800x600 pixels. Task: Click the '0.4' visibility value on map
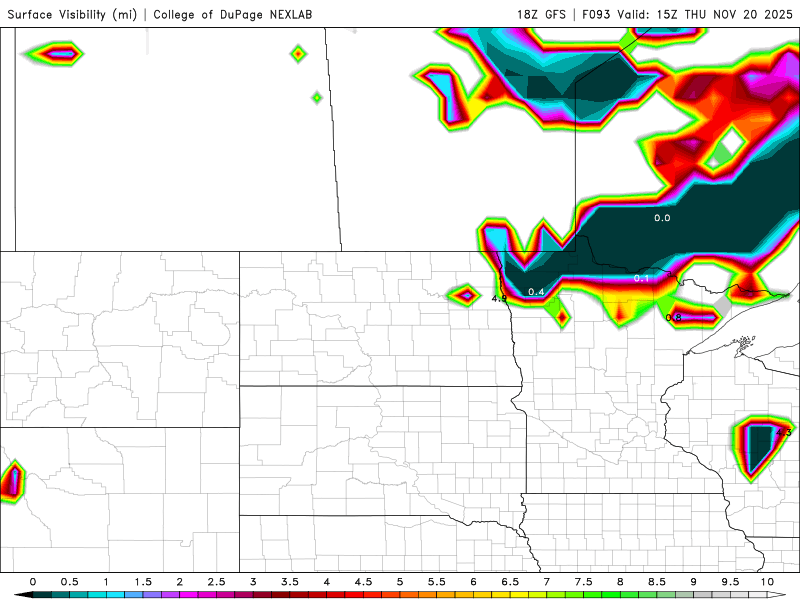tap(536, 292)
